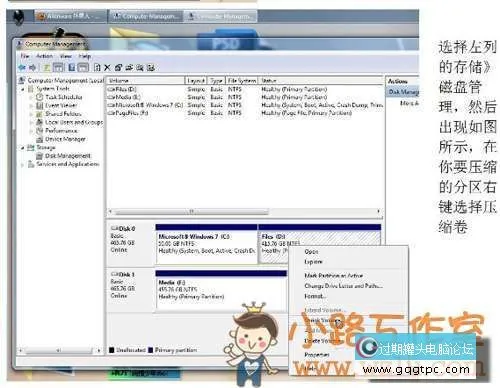Viewport: 500px width, 388px height.
Task: Switch to the VMware taskbar button
Action: [x=70, y=16]
